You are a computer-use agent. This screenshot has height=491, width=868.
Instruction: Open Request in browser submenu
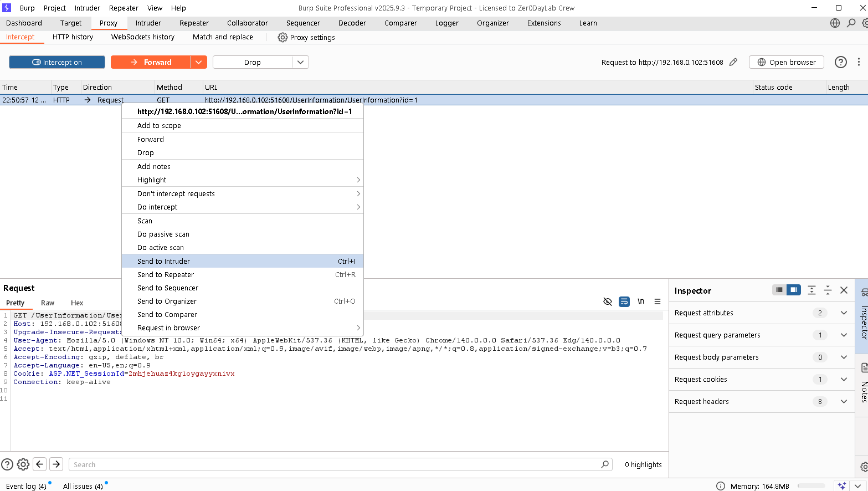click(x=243, y=328)
